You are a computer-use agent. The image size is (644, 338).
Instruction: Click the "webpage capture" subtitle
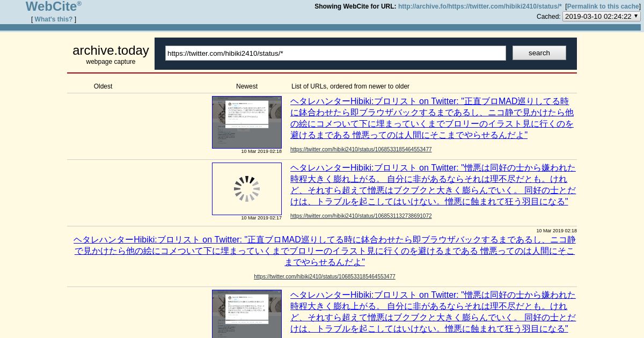coord(111,62)
